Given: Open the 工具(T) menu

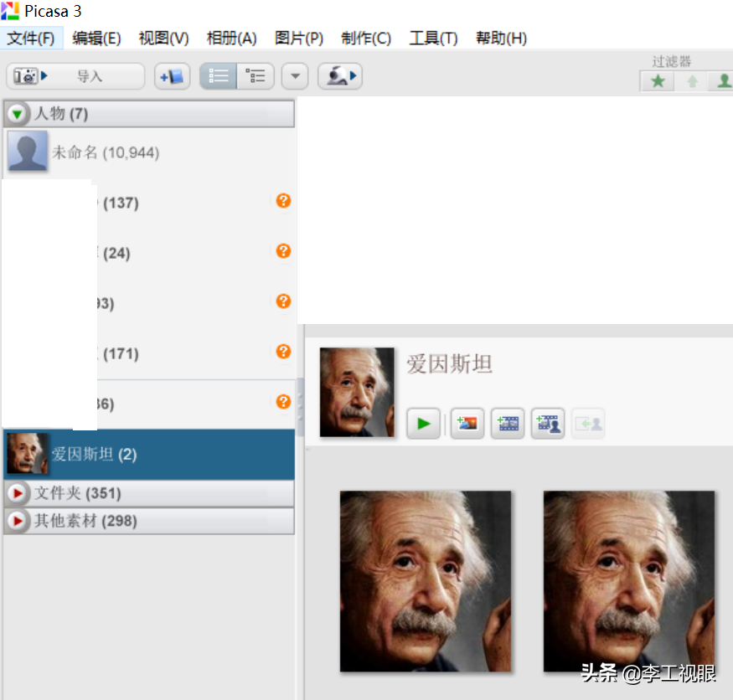Looking at the screenshot, I should pyautogui.click(x=433, y=39).
